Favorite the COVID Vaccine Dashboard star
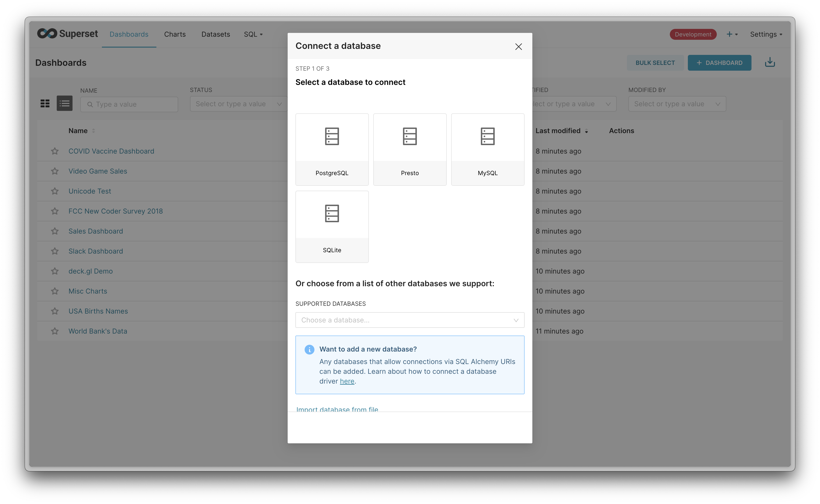This screenshot has height=504, width=820. pyautogui.click(x=55, y=151)
